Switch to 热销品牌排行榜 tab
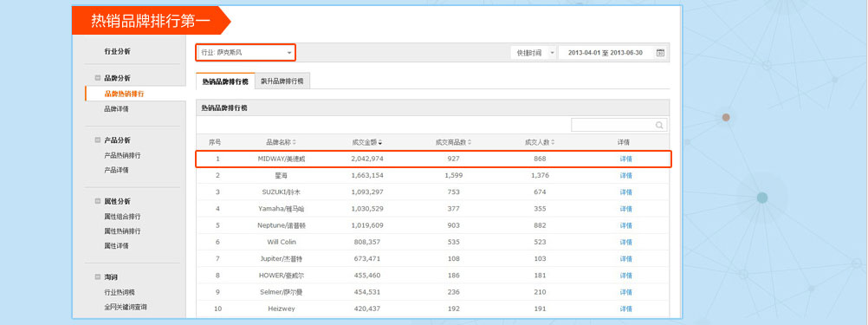The height and width of the screenshot is (325, 868). click(x=225, y=81)
